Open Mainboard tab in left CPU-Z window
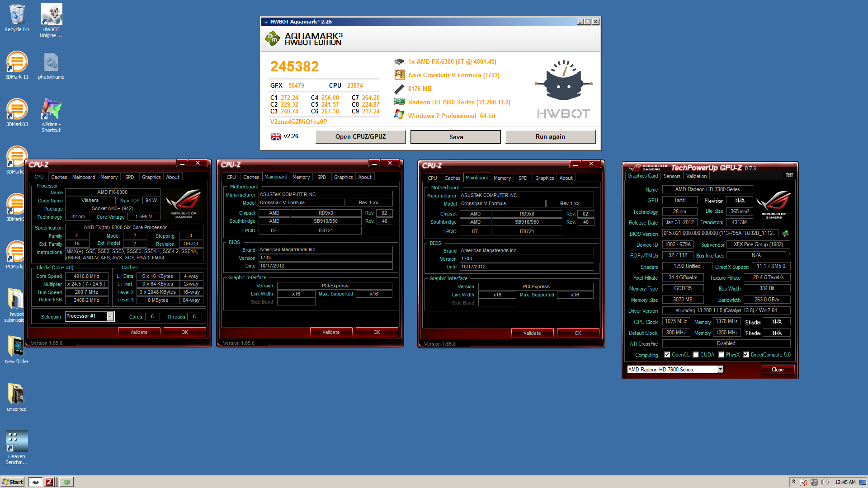Screen dimensions: 868x488 tap(84, 177)
